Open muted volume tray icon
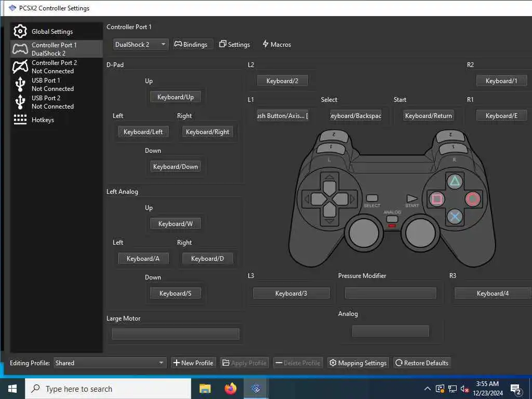This screenshot has height=399, width=532. click(x=464, y=389)
